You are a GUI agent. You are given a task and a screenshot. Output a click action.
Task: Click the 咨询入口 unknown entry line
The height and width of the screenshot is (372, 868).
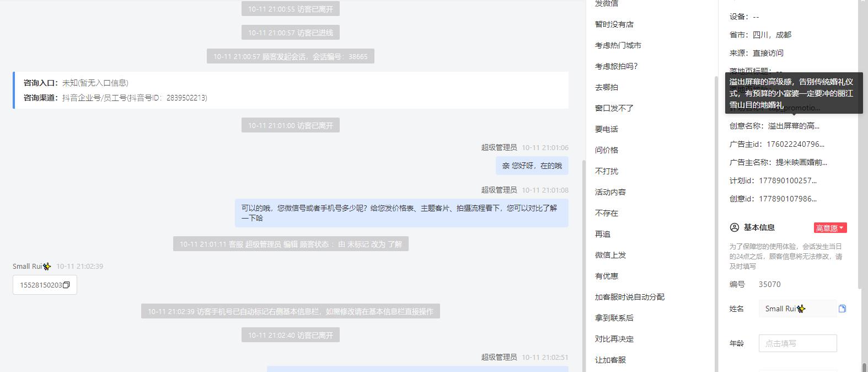tap(76, 83)
